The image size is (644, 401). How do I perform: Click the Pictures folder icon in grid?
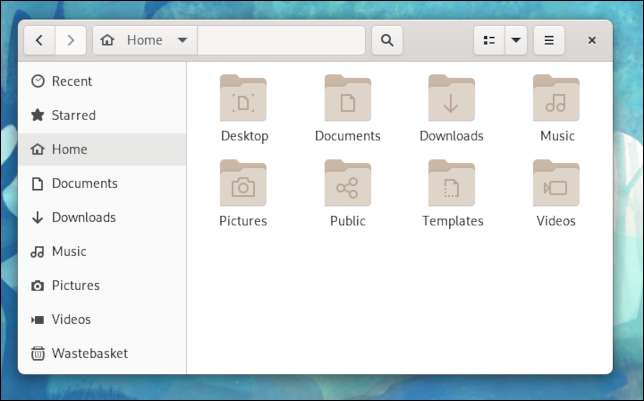click(x=243, y=184)
